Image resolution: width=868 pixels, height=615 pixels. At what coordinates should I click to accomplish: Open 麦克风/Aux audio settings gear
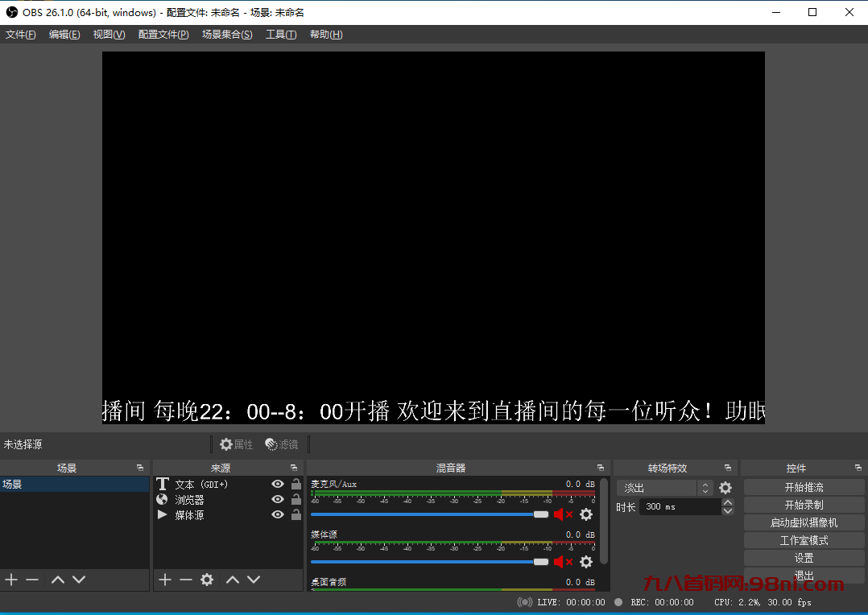click(x=586, y=514)
